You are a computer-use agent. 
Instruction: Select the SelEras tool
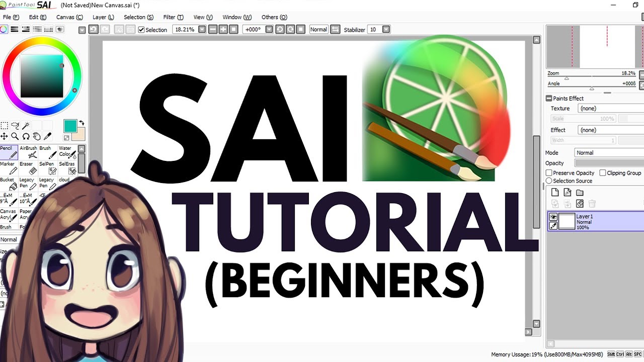[67, 168]
